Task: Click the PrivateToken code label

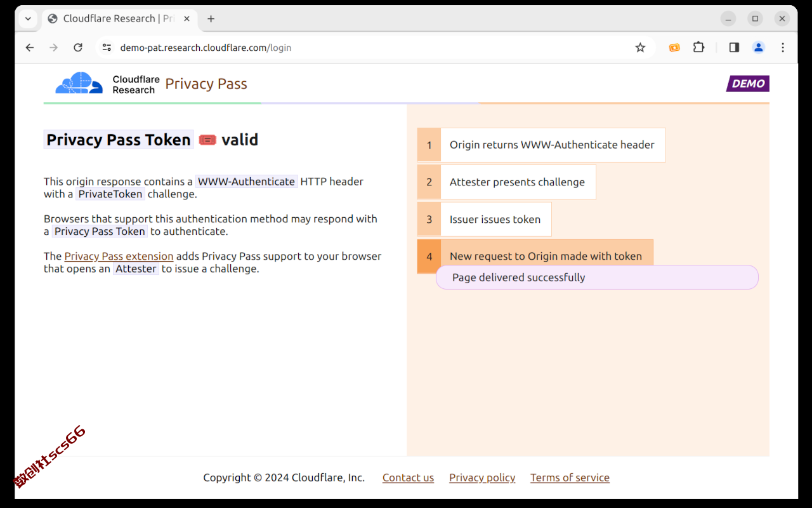Action: point(110,194)
